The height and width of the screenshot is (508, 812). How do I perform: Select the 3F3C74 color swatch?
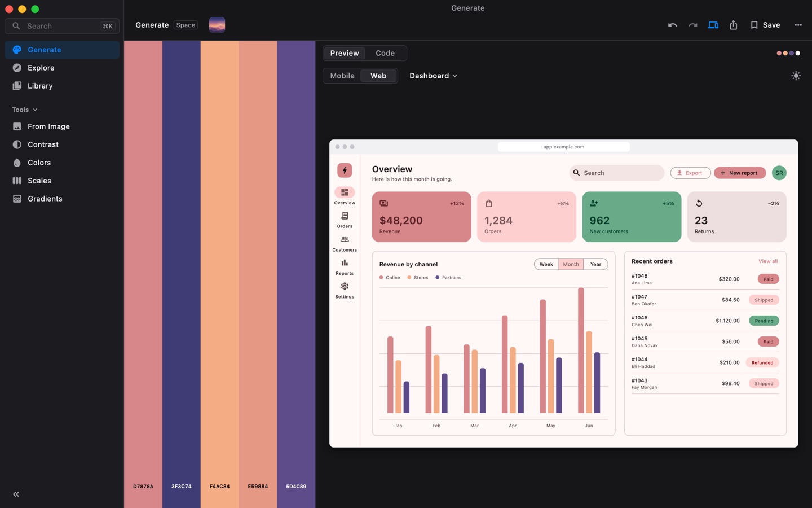click(x=182, y=274)
